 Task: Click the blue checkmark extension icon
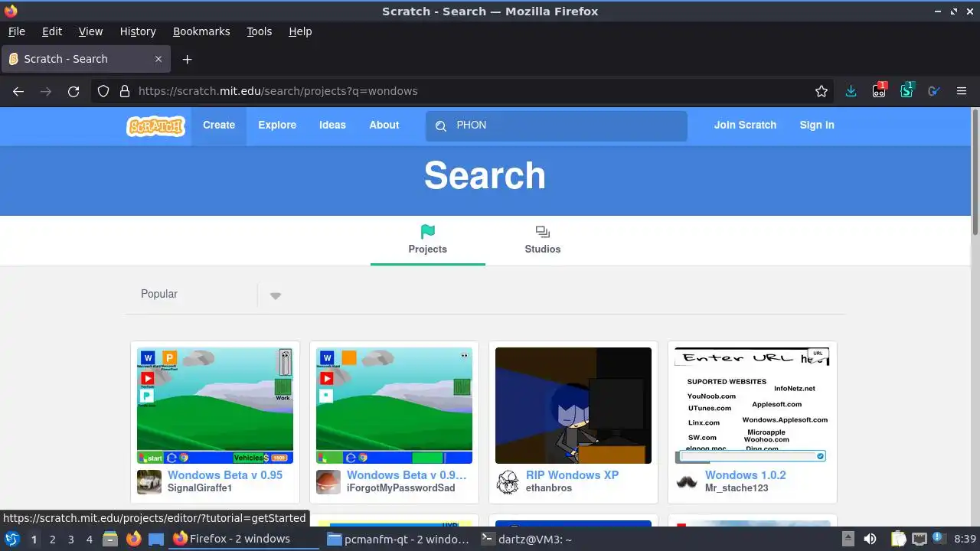pos(933,91)
